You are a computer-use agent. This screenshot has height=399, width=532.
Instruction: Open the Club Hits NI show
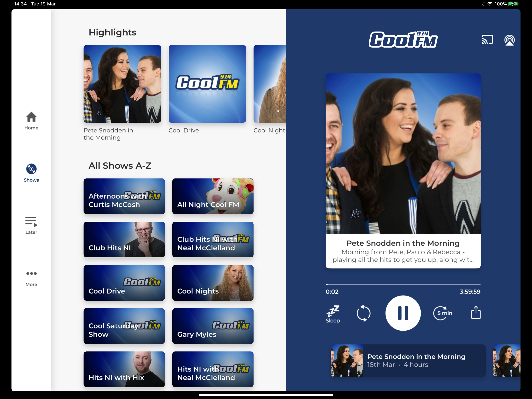click(x=124, y=239)
